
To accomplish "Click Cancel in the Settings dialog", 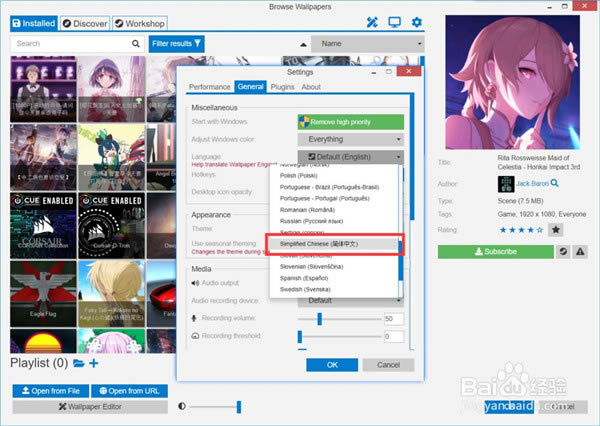I will pos(388,365).
